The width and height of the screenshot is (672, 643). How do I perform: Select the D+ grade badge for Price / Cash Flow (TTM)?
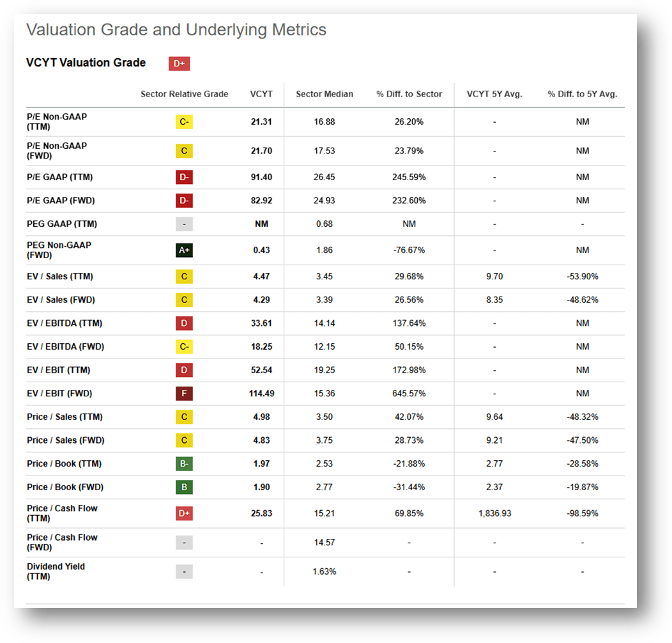(184, 513)
